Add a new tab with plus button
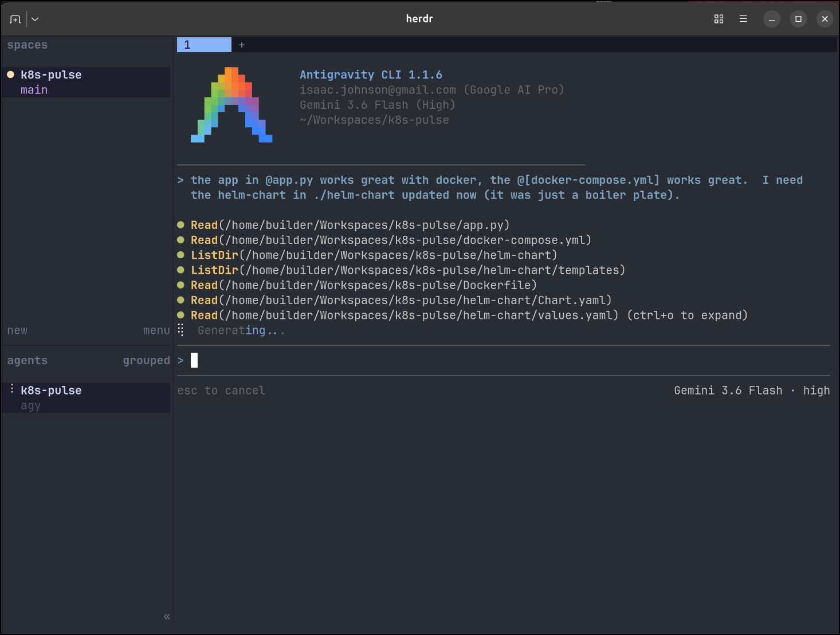The height and width of the screenshot is (635, 840). [242, 45]
